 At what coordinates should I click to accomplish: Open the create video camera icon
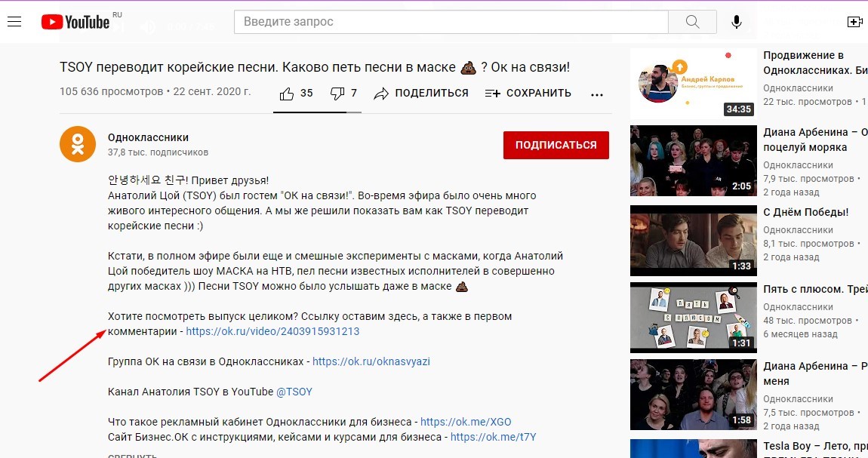click(x=854, y=22)
